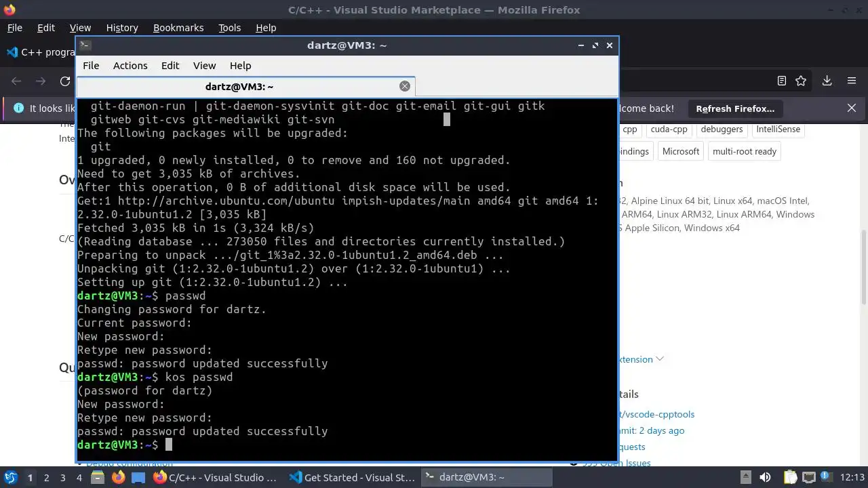Open Firefox's Help menu

pyautogui.click(x=266, y=28)
